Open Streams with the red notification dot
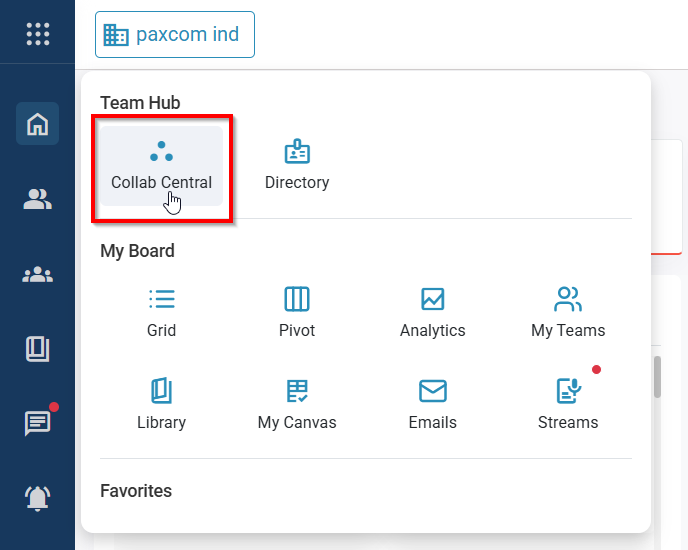The width and height of the screenshot is (688, 550). 568,404
